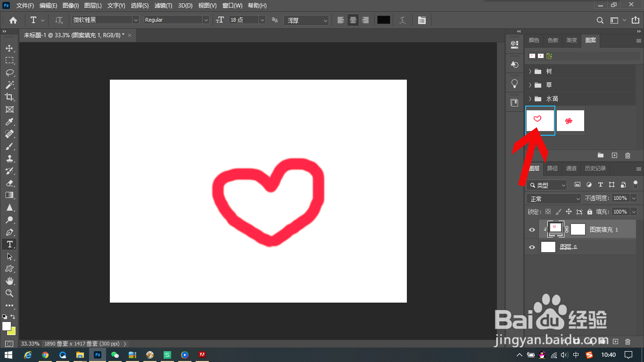Image resolution: width=644 pixels, height=362 pixels.
Task: Toggle lock transparent pixels
Action: coord(548,212)
